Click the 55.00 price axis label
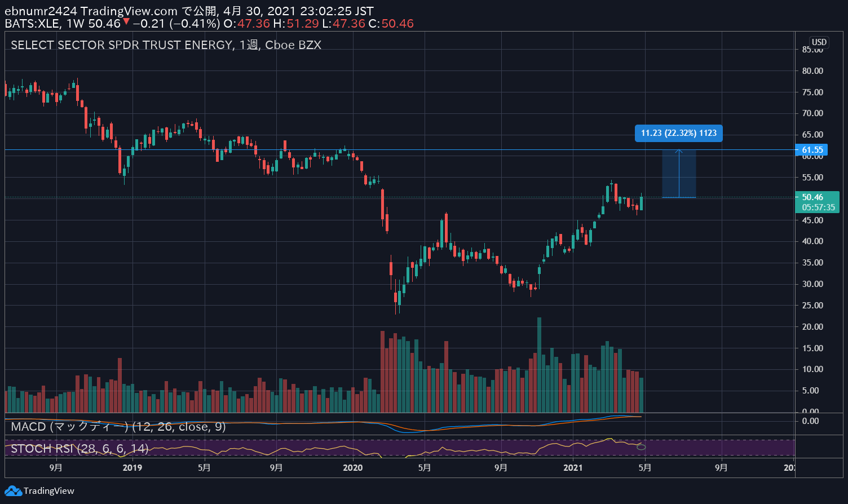 pyautogui.click(x=812, y=178)
